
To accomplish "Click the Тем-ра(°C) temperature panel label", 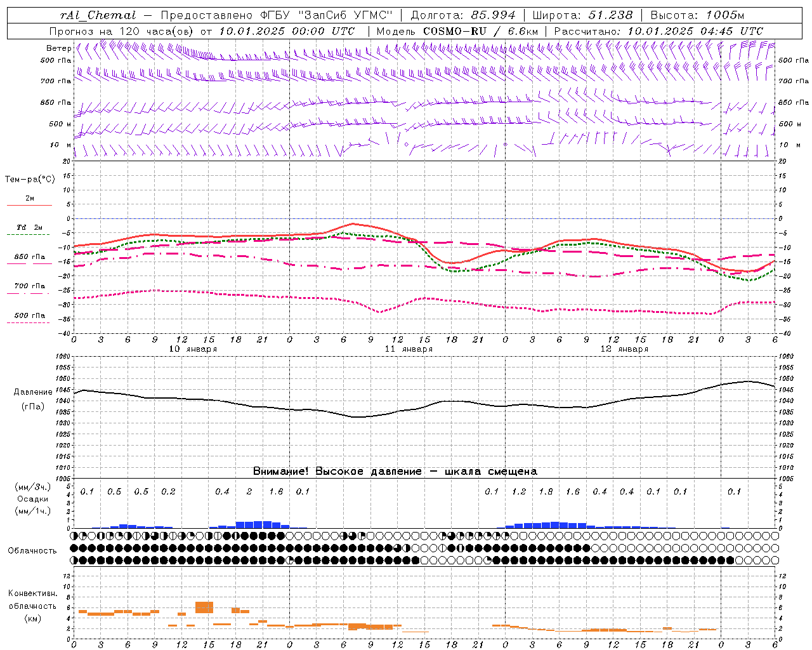I will (x=30, y=180).
